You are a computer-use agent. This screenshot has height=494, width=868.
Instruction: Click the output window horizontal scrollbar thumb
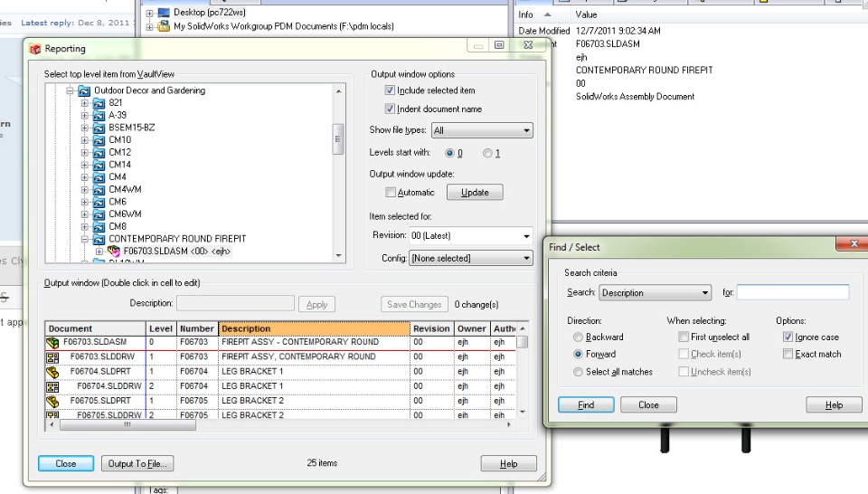point(127,425)
